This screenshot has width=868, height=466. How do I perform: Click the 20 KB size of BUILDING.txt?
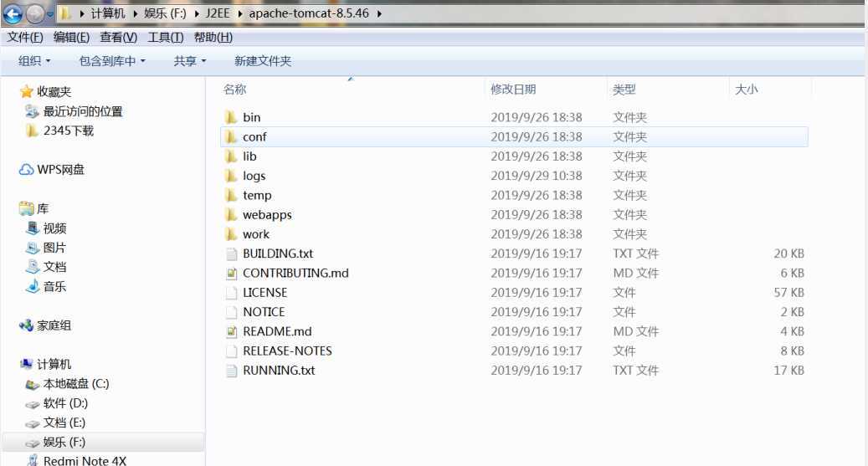[x=788, y=253]
